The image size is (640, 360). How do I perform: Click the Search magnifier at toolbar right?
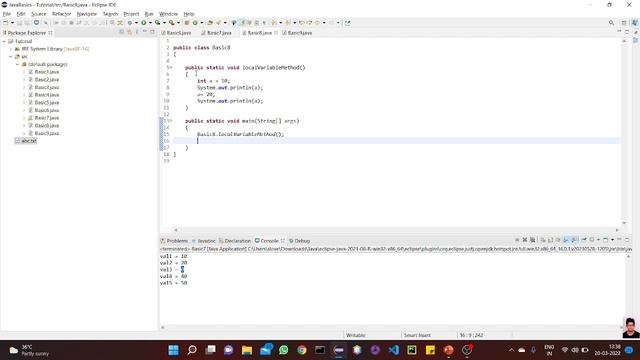coord(611,23)
